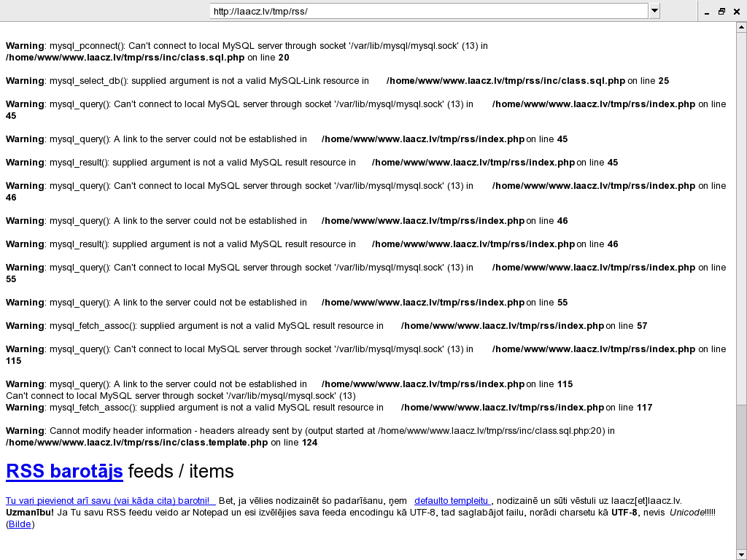
Task: Follow the 'Tu vari pievienot arī savu' link
Action: pyautogui.click(x=110, y=501)
